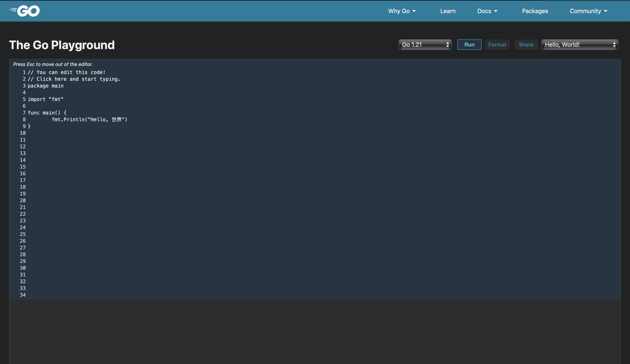Go to Packages page
Image resolution: width=630 pixels, height=364 pixels.
(x=535, y=11)
